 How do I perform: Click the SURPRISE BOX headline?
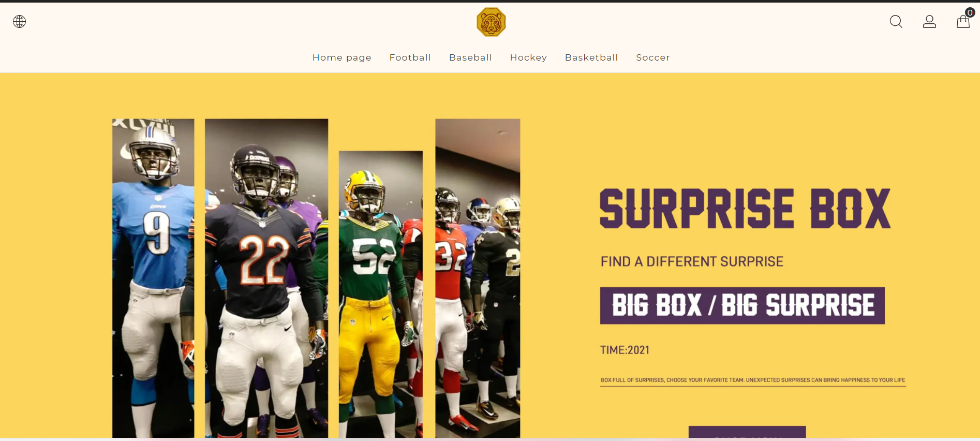[745, 208]
